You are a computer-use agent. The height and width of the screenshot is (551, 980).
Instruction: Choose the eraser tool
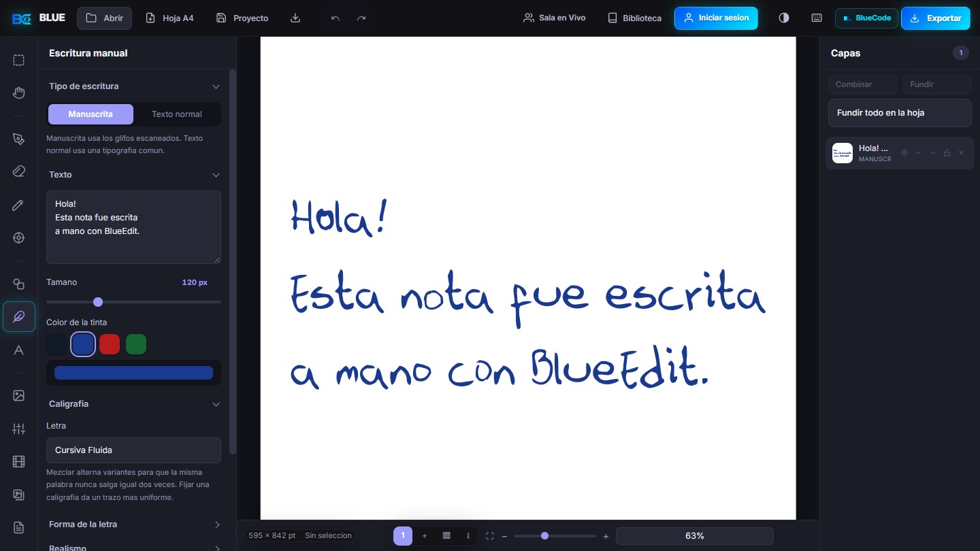pyautogui.click(x=19, y=171)
